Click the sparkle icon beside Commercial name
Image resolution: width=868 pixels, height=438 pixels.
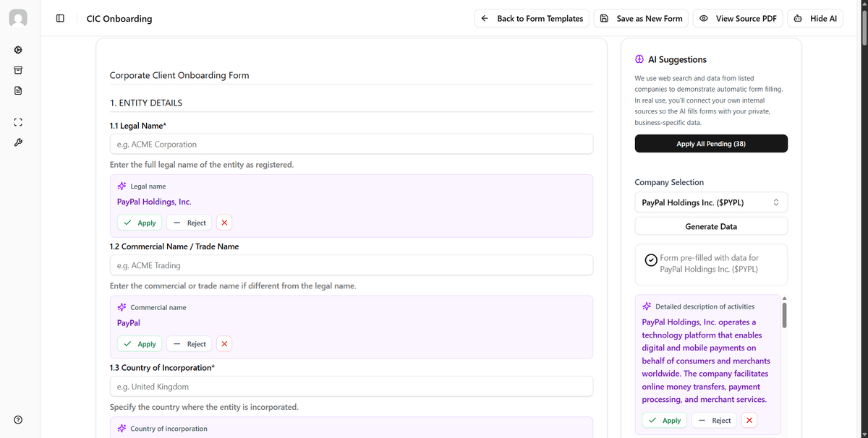point(122,308)
